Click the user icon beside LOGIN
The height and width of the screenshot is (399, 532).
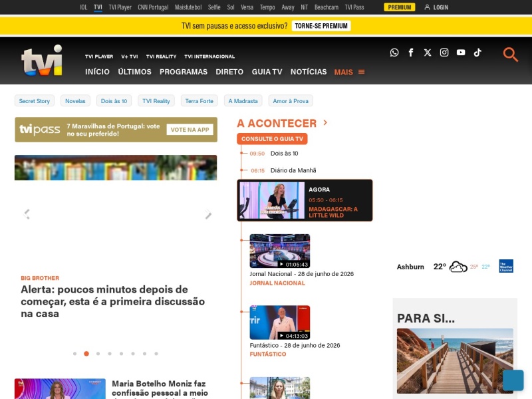pos(427,7)
